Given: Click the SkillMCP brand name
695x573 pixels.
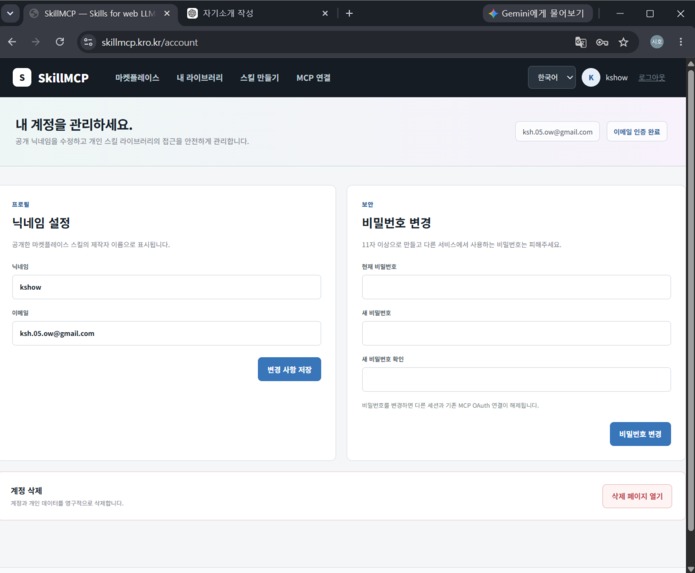Looking at the screenshot, I should point(63,78).
